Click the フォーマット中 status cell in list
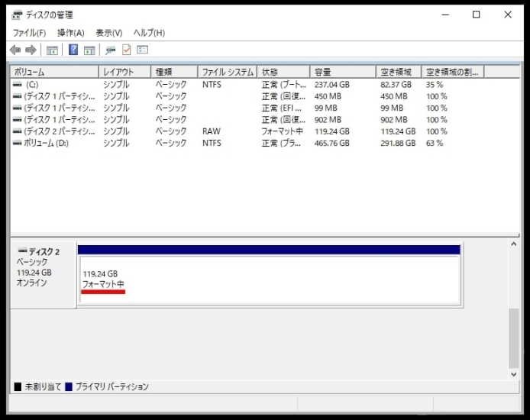Viewport: 530px width, 420px height. (x=283, y=131)
